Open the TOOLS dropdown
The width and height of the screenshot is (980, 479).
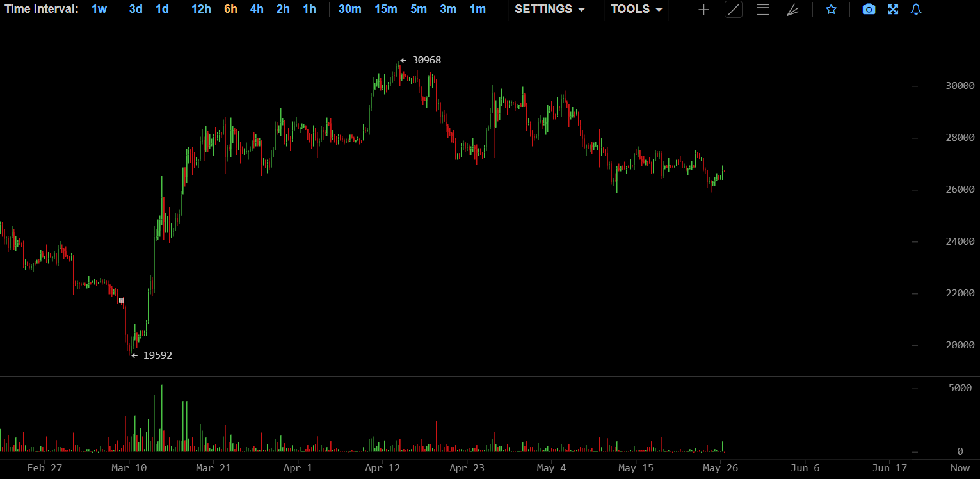point(636,9)
